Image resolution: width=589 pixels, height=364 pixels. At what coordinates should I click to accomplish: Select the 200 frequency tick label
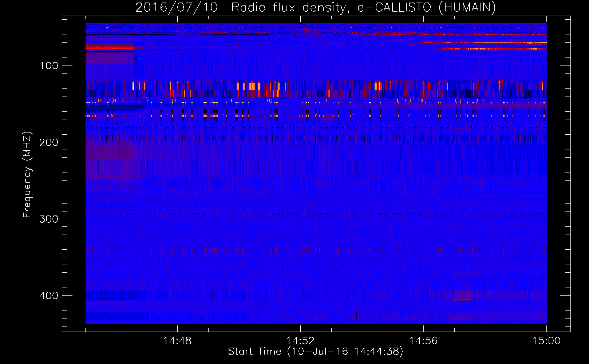tap(49, 142)
